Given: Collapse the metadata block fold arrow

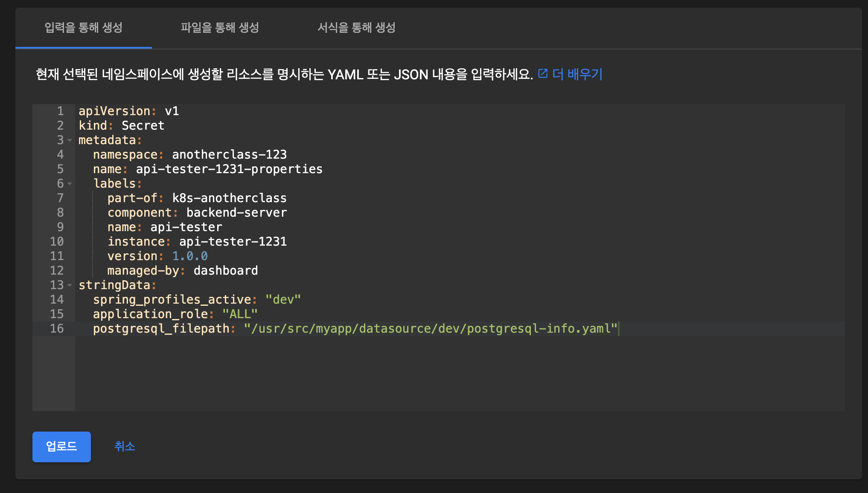Looking at the screenshot, I should point(70,140).
